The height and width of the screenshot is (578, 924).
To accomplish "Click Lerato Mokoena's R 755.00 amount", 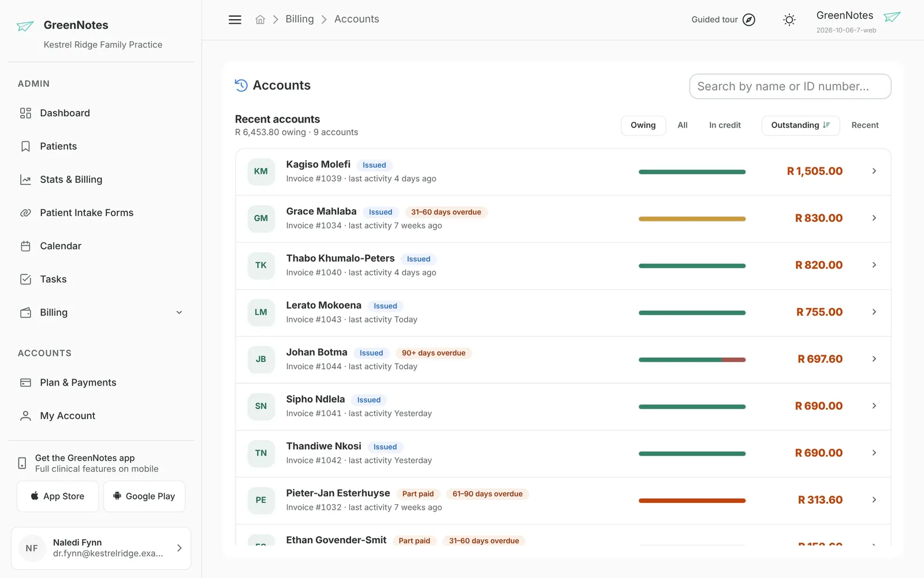I will pos(819,312).
